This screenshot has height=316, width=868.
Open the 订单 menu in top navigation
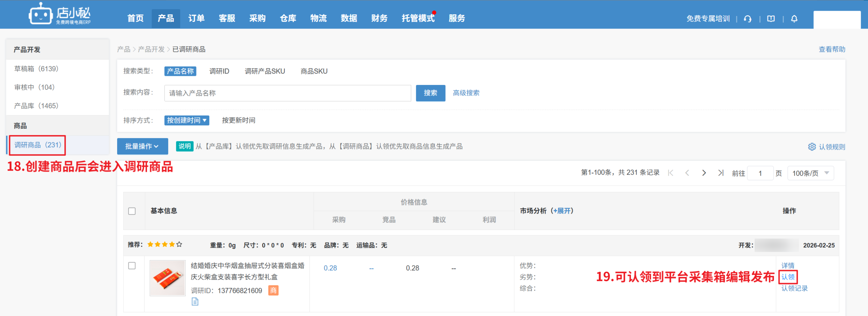[x=196, y=18]
